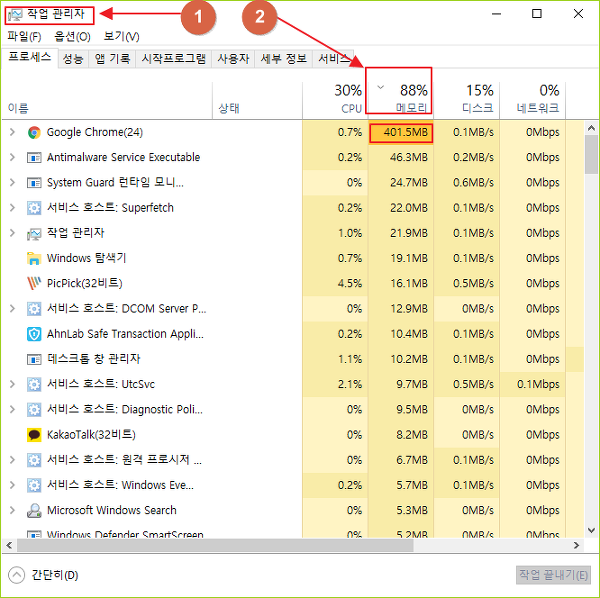Click the horizontal scrollbar right arrow
The width and height of the screenshot is (600, 598).
577,545
